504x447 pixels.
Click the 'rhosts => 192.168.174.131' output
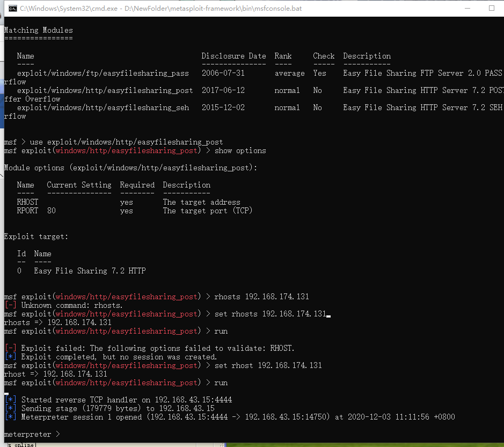[58, 322]
